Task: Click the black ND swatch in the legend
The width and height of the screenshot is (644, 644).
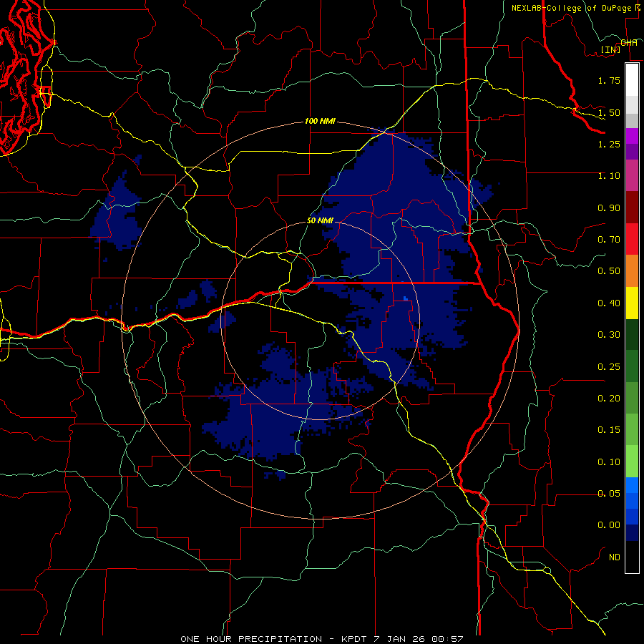Action: click(632, 557)
